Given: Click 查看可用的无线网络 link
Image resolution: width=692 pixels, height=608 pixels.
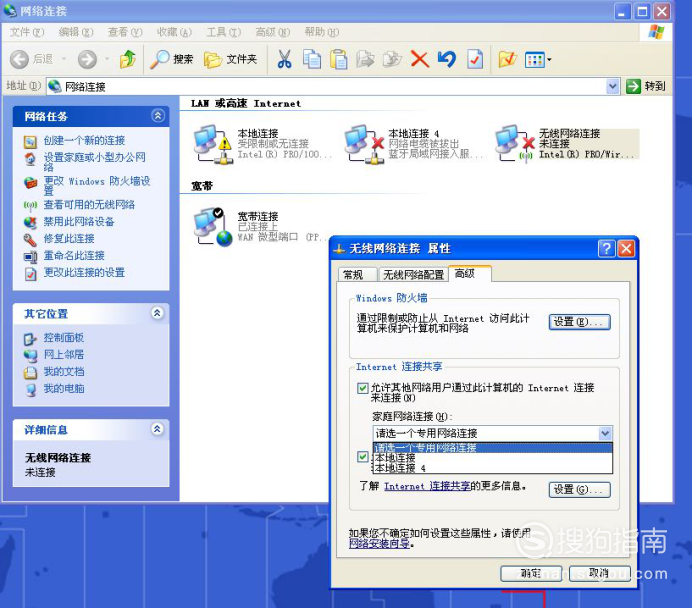Looking at the screenshot, I should (x=89, y=205).
